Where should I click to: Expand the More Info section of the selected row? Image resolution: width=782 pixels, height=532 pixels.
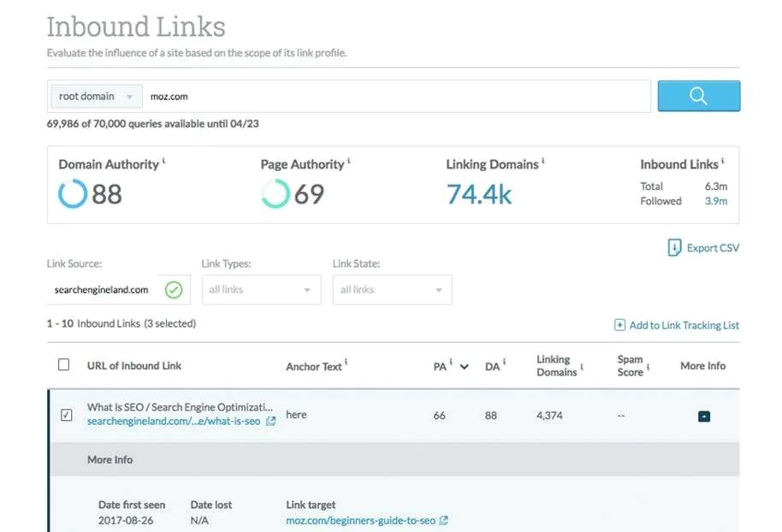[110, 459]
